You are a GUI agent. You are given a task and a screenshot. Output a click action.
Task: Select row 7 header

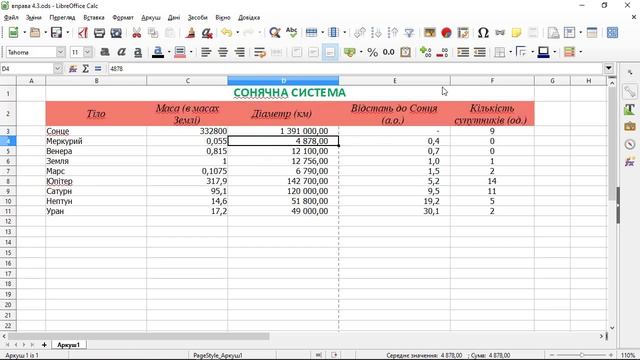click(8, 171)
